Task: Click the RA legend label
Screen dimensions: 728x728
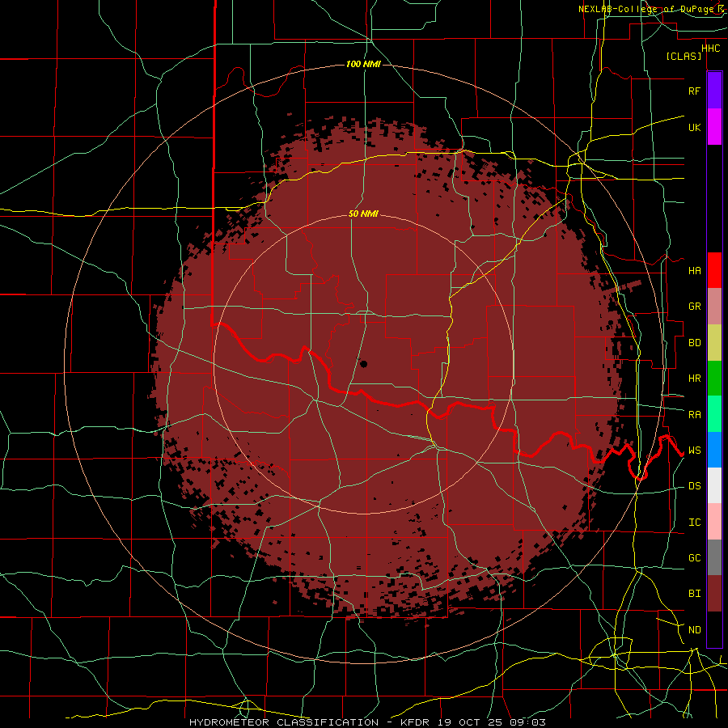Action: click(694, 415)
